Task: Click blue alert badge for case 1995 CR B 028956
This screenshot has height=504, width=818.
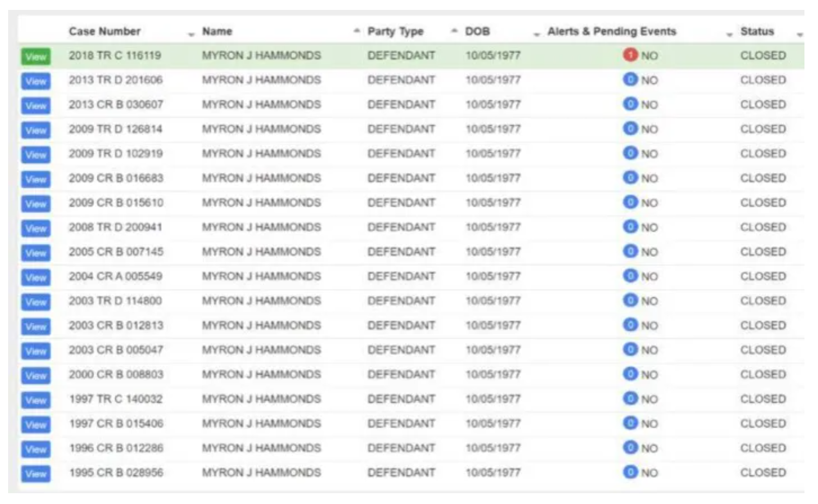Action: tap(630, 472)
